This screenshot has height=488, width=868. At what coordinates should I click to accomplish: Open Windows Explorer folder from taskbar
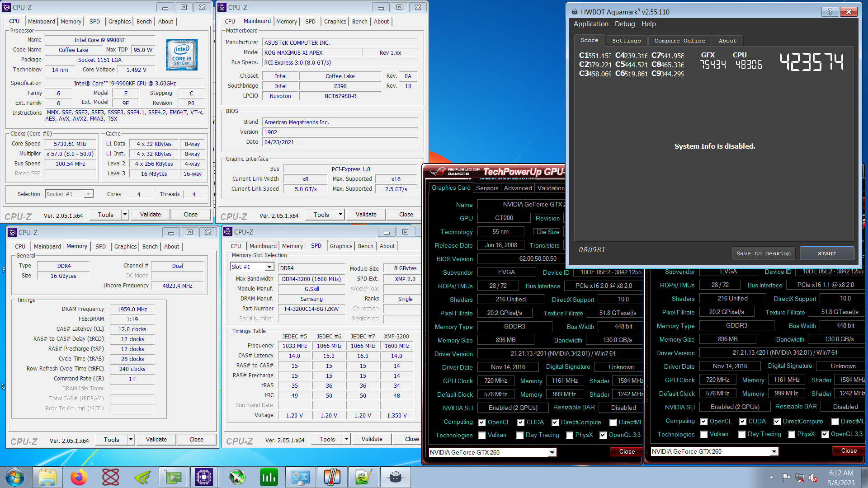tap(47, 477)
